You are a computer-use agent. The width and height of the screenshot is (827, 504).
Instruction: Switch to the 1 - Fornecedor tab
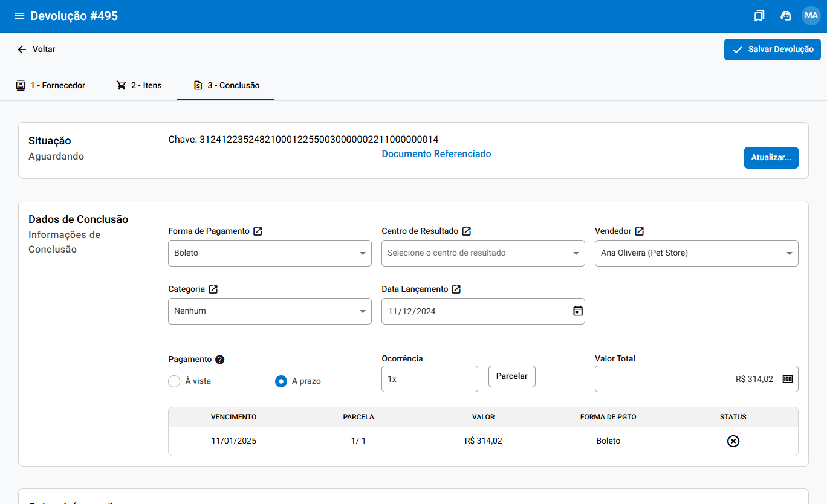click(x=51, y=85)
